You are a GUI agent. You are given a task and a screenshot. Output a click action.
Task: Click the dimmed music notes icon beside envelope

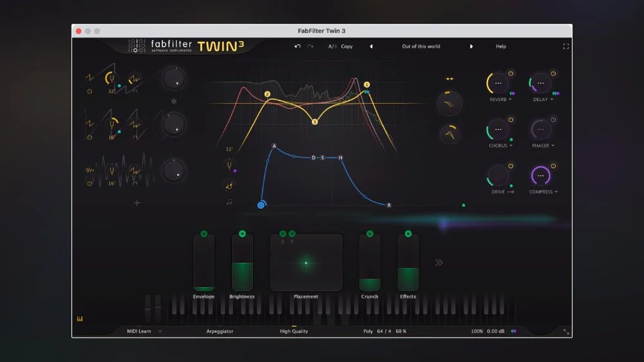coord(229,202)
